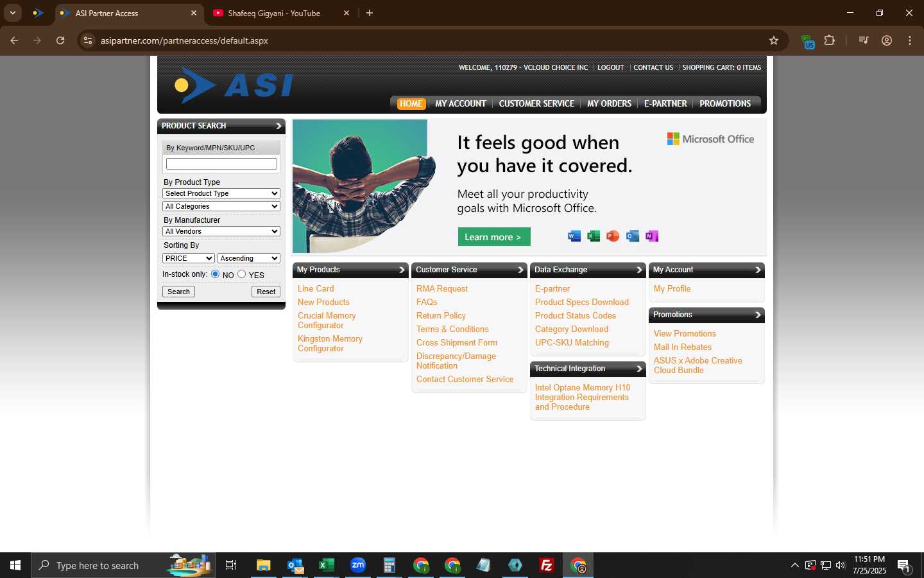Screen dimensions: 924x578
Task: Click the Windows taskbar search box
Action: click(x=123, y=565)
